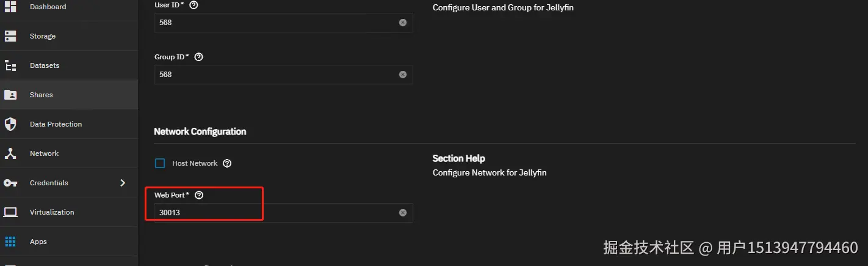Click the Dashboard sidebar icon
This screenshot has width=868, height=266.
point(10,7)
